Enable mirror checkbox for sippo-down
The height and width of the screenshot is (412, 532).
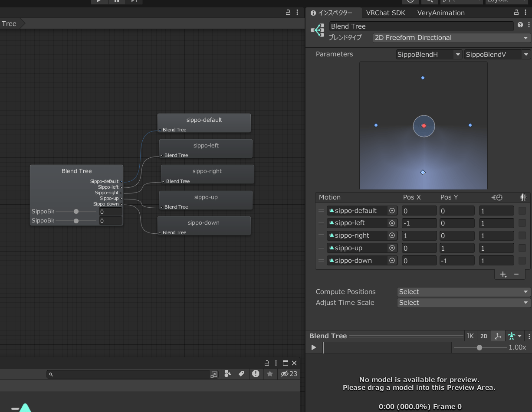point(522,261)
